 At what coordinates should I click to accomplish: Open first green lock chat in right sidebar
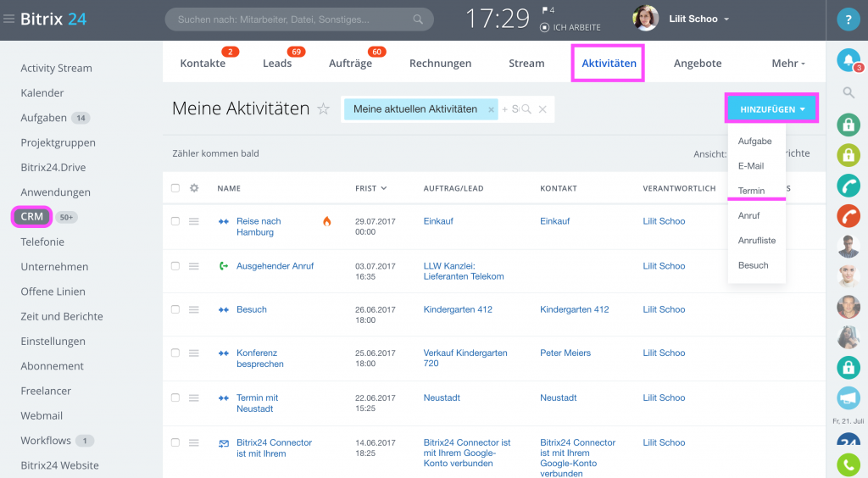[x=848, y=125]
